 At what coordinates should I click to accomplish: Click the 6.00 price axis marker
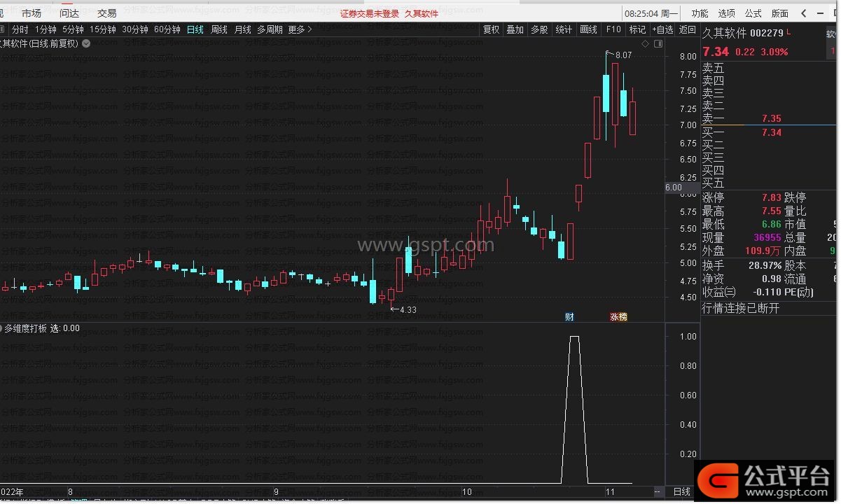click(x=673, y=187)
